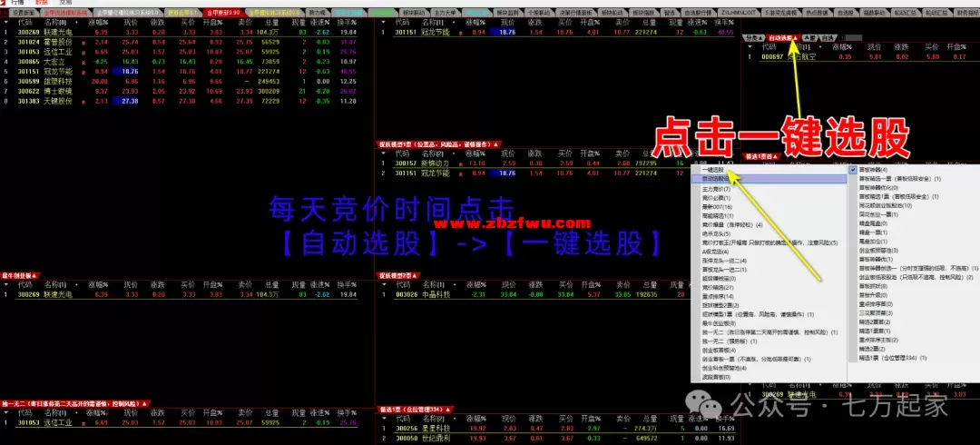Select 绝杀龙头(5) menu entry

714,233
